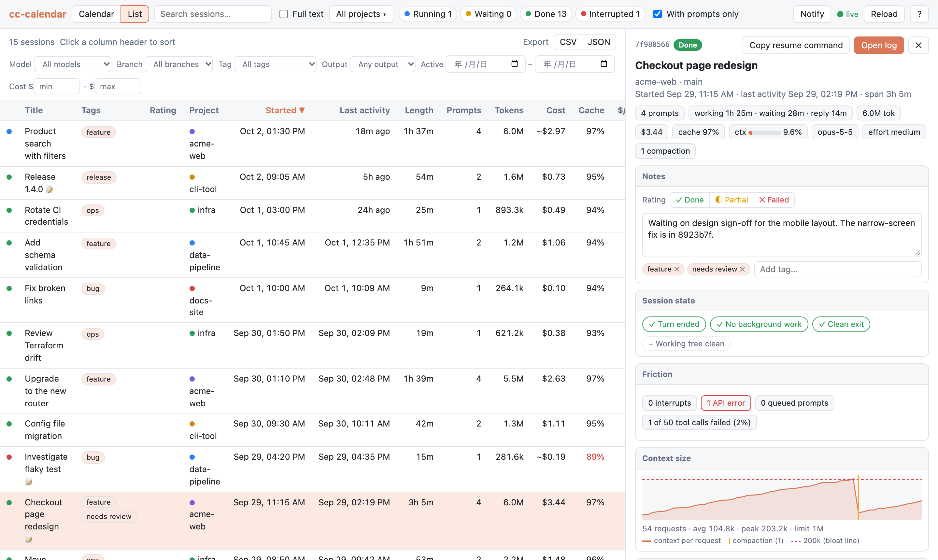Rate the session as Failed
Screen dimensions: 938x560
pos(774,200)
